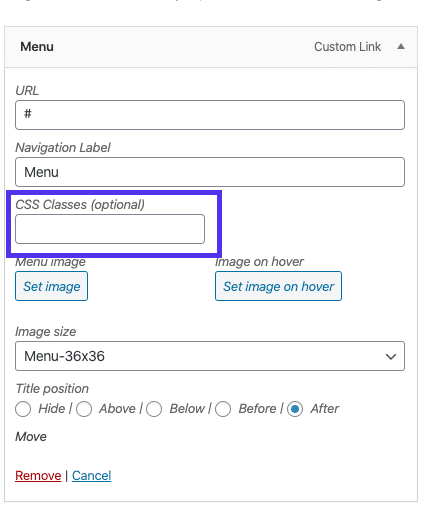The image size is (431, 508).
Task: Select the Above title position radio
Action: (x=84, y=409)
